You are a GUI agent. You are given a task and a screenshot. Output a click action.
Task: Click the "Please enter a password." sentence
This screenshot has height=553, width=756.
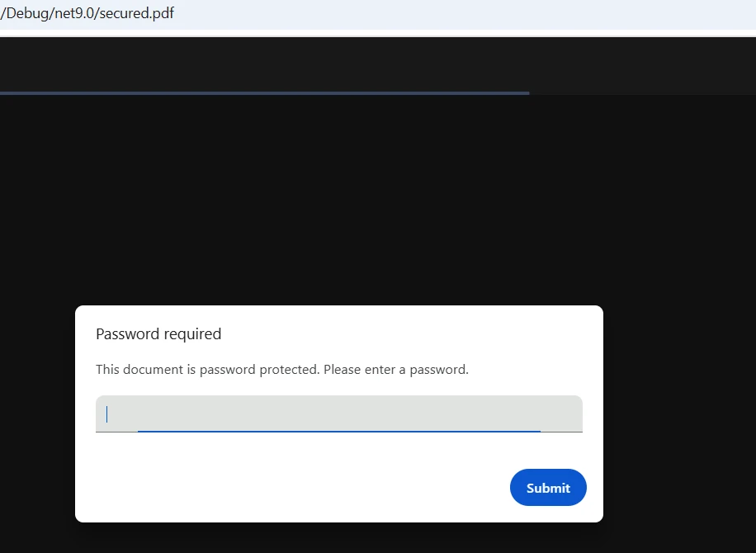[396, 370]
